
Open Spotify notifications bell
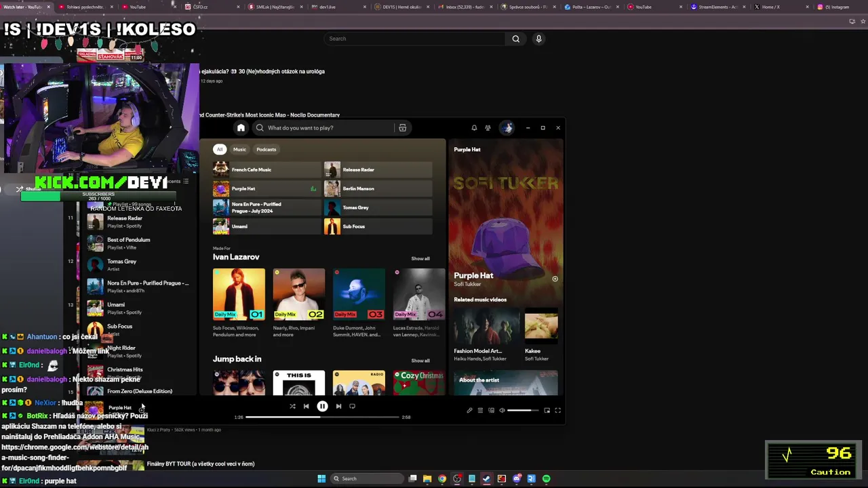click(474, 127)
